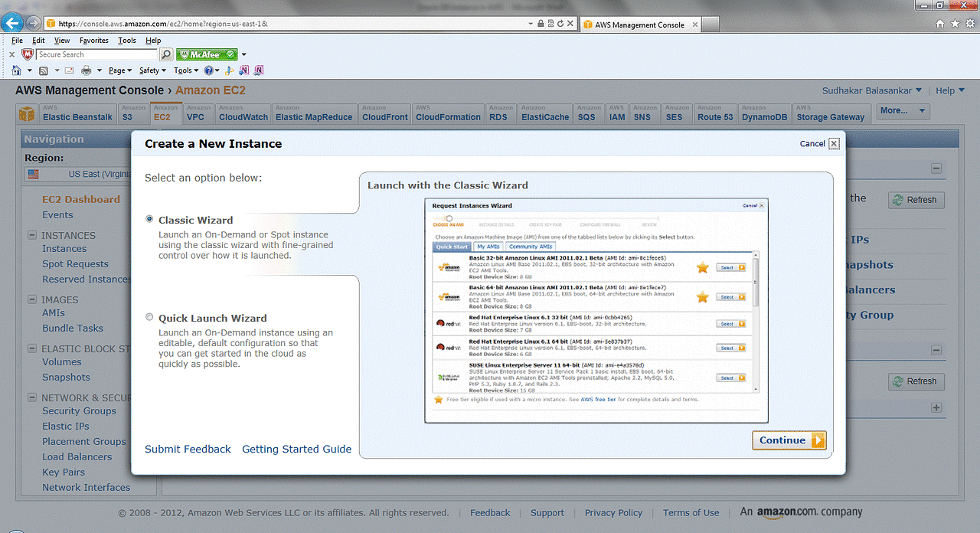Close the Create a New Instance dialog X
The height and width of the screenshot is (533, 980).
835,143
